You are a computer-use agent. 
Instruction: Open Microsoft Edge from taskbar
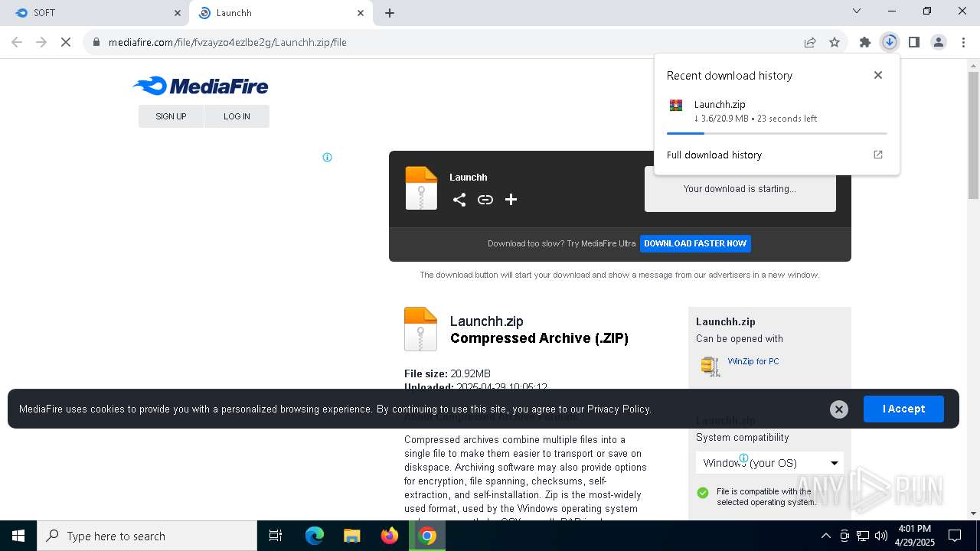tap(315, 536)
